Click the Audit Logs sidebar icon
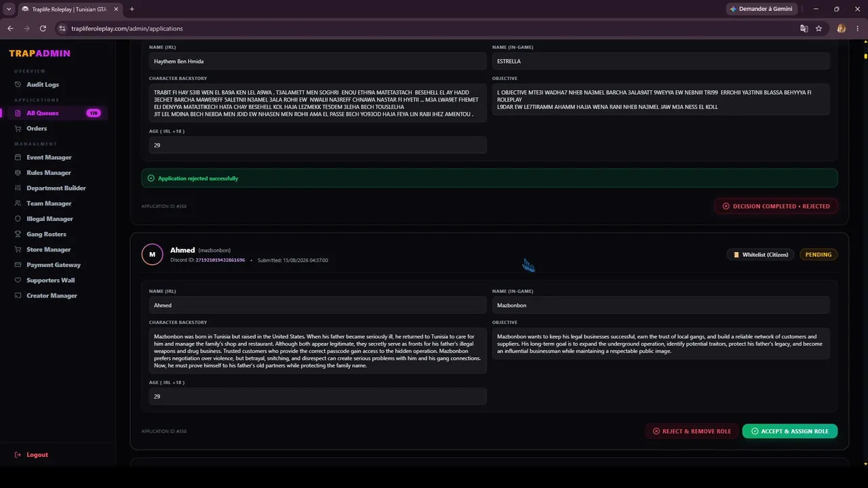The image size is (868, 488). 18,85
